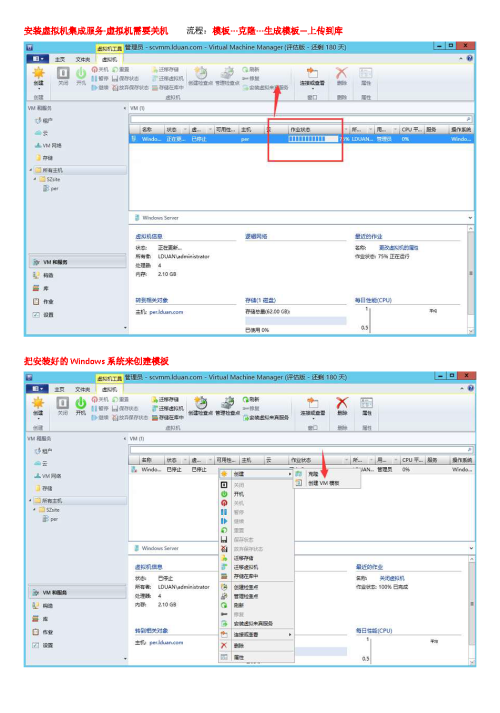Click 关闭 icon in the upper window ribbon

tap(63, 73)
